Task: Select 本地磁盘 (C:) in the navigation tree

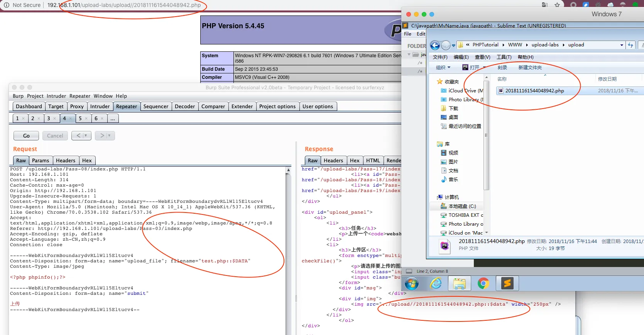Action: coord(462,206)
